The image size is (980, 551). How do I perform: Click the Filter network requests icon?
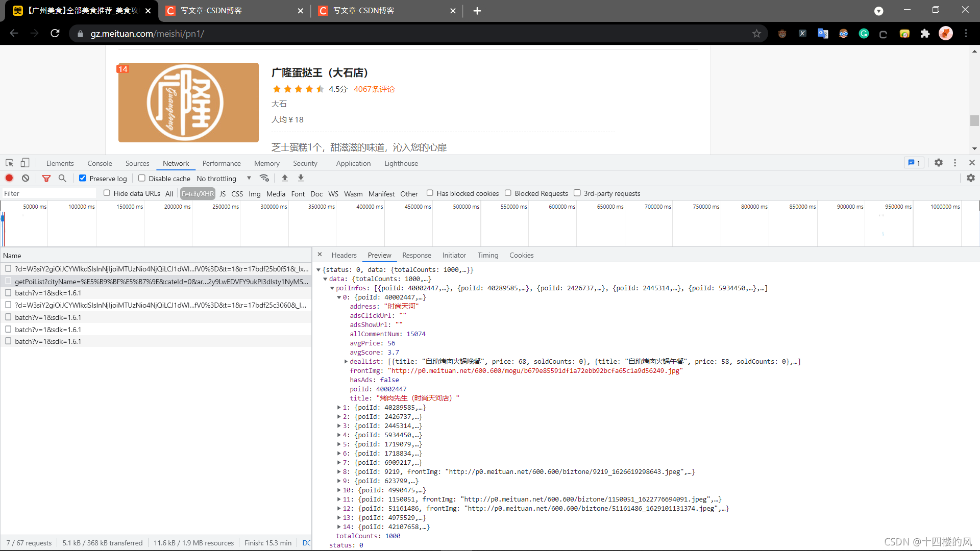click(x=46, y=178)
